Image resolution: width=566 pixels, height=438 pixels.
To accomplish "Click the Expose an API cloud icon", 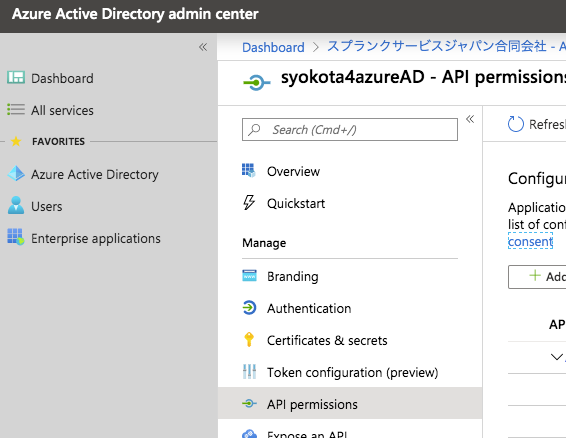I will (x=249, y=434).
